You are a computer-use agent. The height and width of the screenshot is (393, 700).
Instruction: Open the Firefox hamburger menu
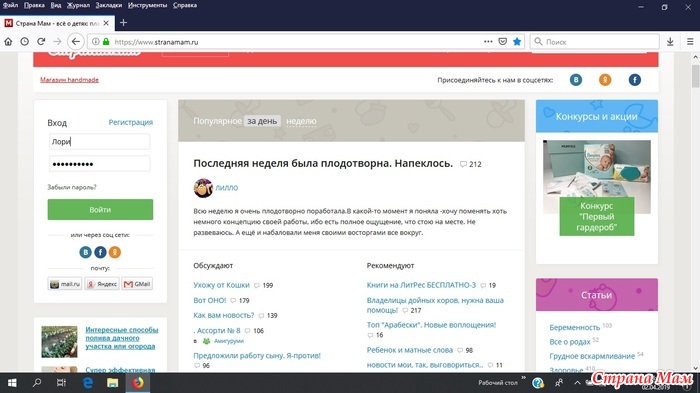pyautogui.click(x=690, y=42)
